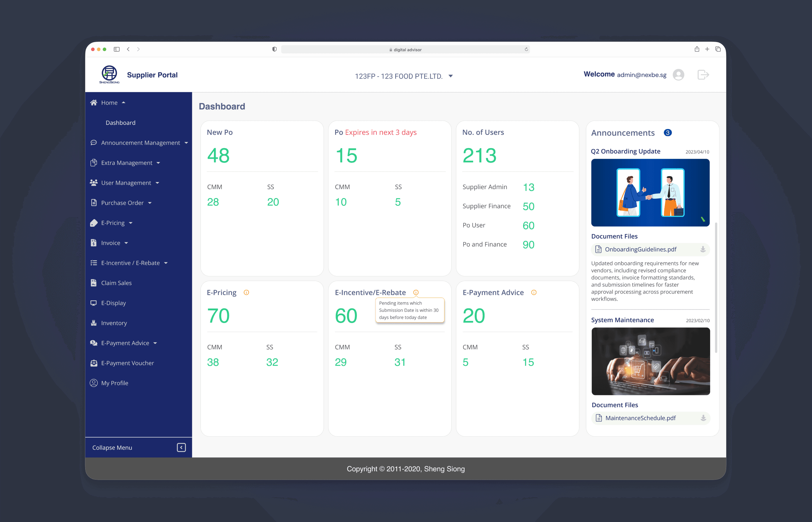The width and height of the screenshot is (812, 522).
Task: Click the browser tab overview icon
Action: pyautogui.click(x=718, y=49)
